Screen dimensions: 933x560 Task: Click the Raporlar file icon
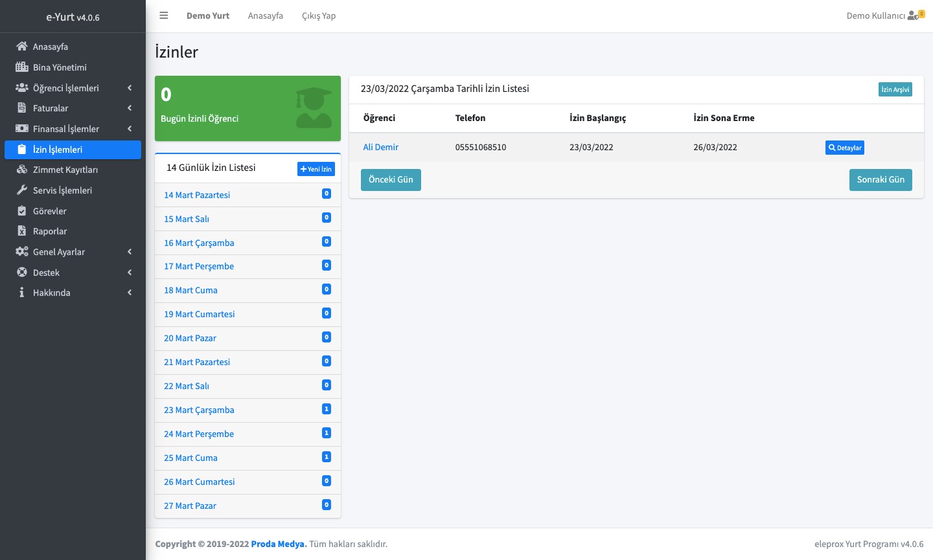[22, 231]
